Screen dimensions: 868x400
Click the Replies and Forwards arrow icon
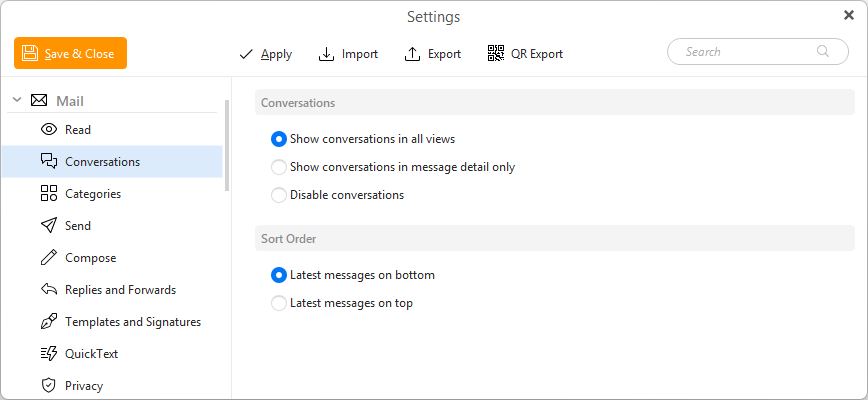point(48,290)
